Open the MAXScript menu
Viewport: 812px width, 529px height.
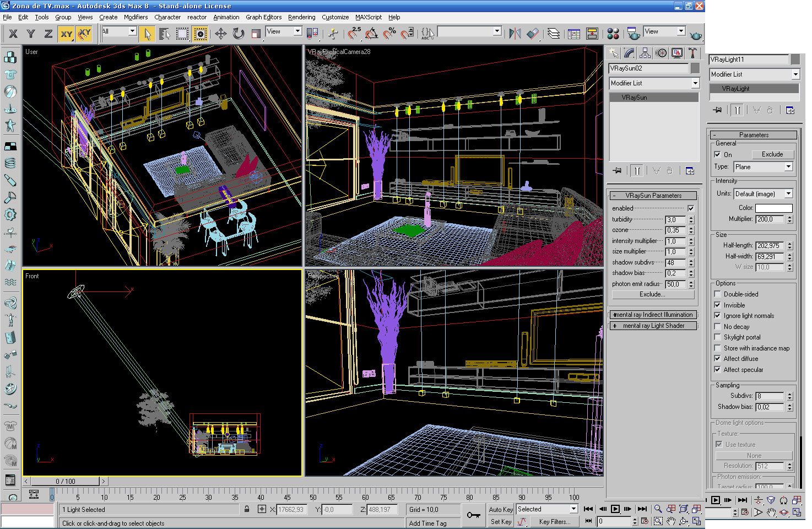pos(369,17)
